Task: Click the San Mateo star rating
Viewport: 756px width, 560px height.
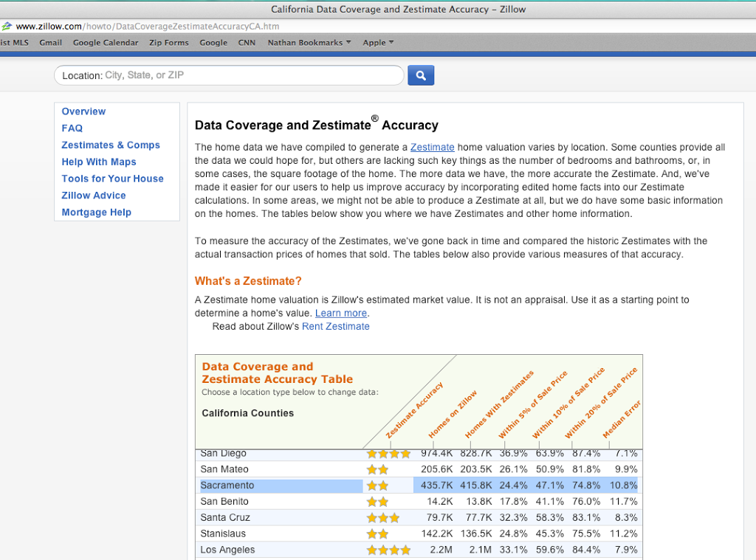Action: [377, 469]
